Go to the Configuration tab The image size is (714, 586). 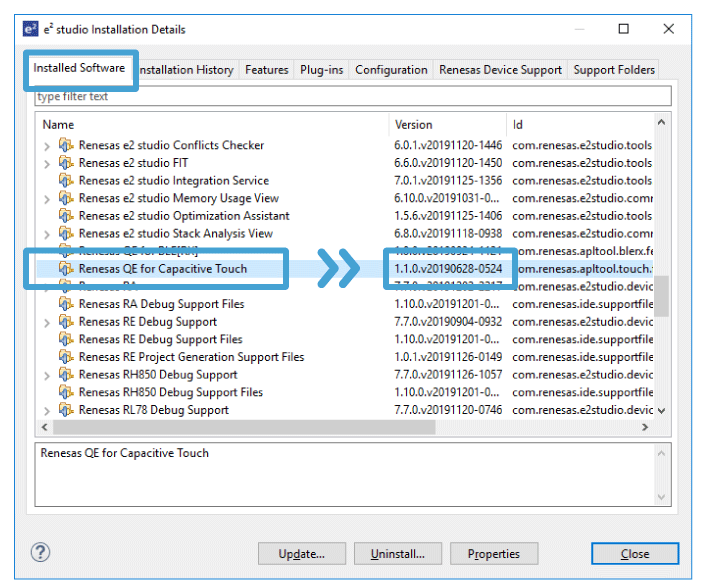click(x=391, y=70)
